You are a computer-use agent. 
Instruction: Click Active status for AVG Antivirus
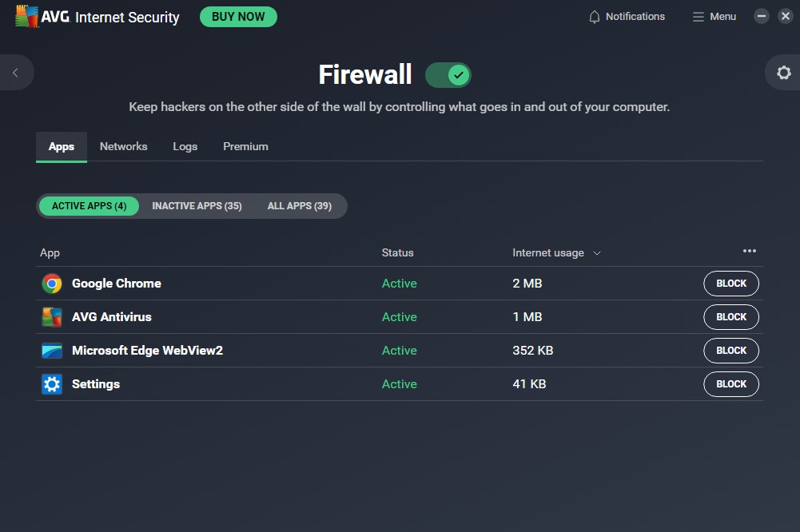point(400,317)
